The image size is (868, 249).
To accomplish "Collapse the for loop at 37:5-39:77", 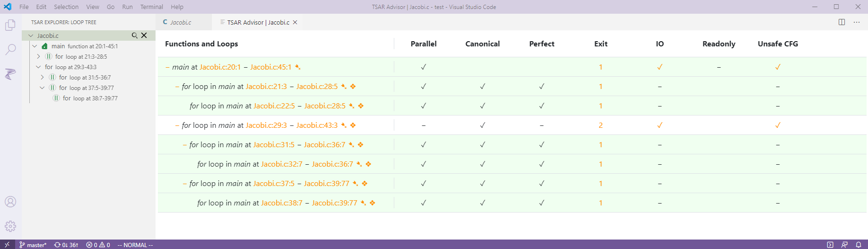I will [42, 88].
